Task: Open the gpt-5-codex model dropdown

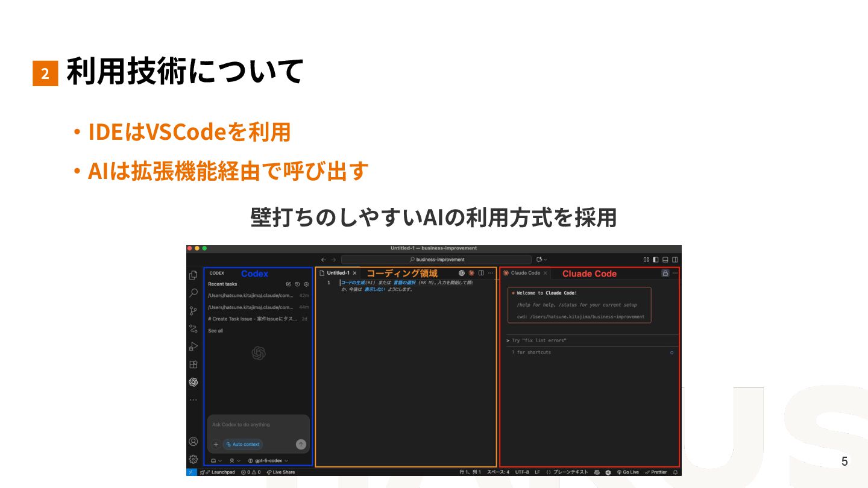Action: point(268,460)
